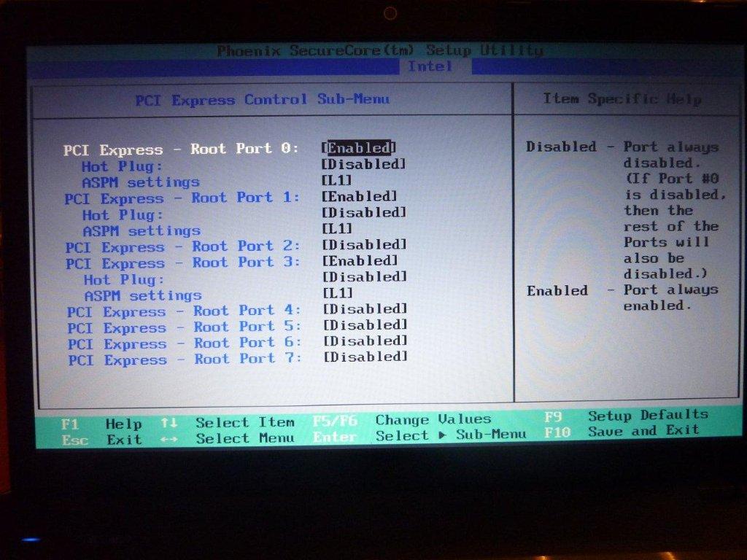This screenshot has height=560, width=747.
Task: Select 'PCI Express - Root Port 6:' label
Action: coord(185,343)
